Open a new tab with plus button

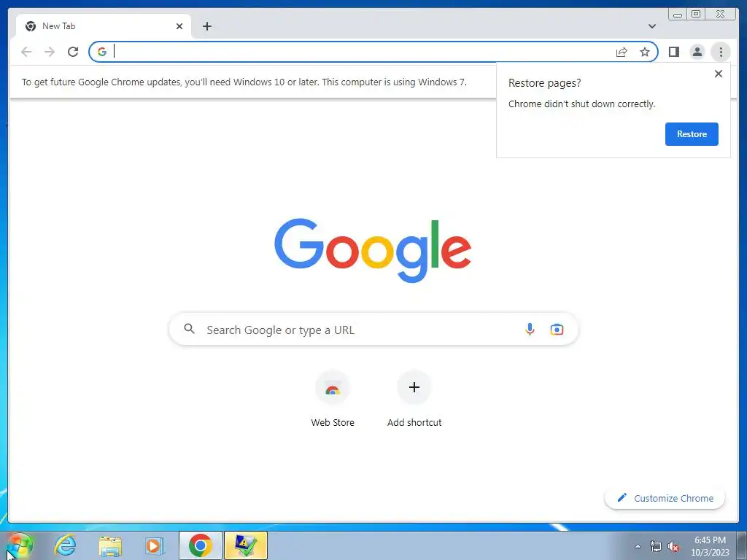pos(206,26)
